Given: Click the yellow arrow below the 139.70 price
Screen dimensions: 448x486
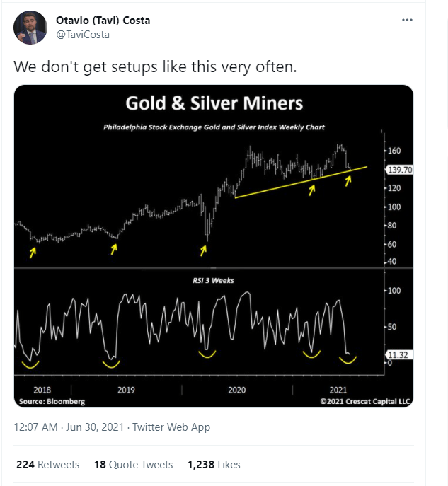Looking at the screenshot, I should click(348, 181).
